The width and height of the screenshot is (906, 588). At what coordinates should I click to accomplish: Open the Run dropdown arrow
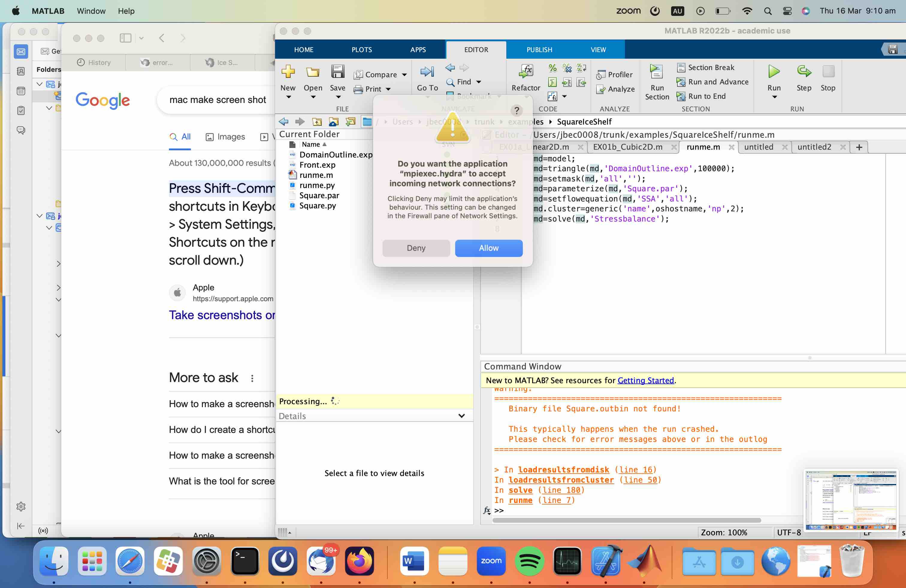[x=774, y=97]
